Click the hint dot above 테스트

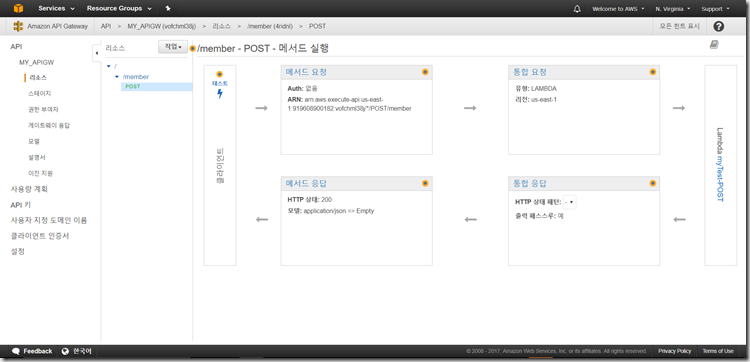[x=220, y=74]
